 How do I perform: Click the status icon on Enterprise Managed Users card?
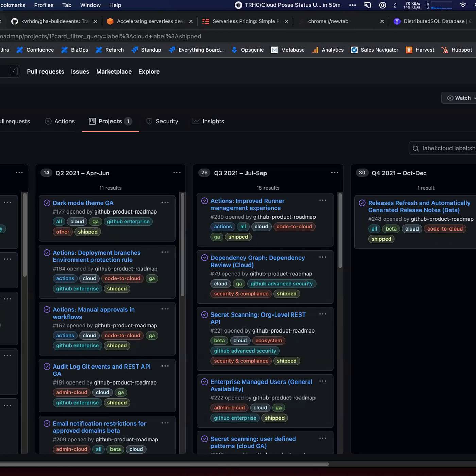tap(205, 382)
